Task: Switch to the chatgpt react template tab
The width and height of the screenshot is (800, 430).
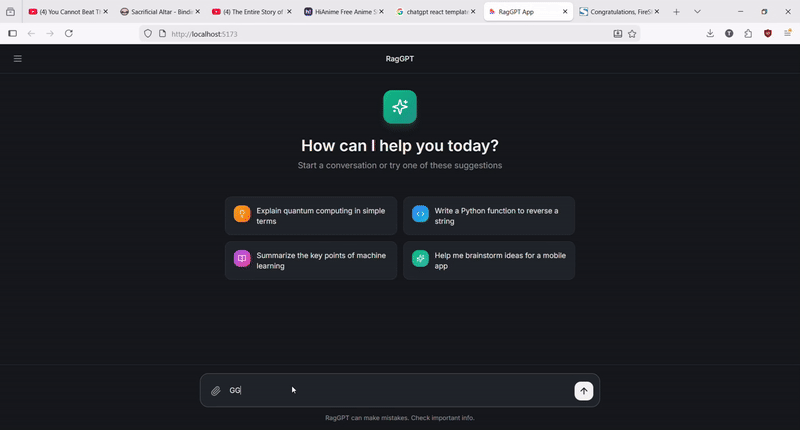Action: [436, 12]
